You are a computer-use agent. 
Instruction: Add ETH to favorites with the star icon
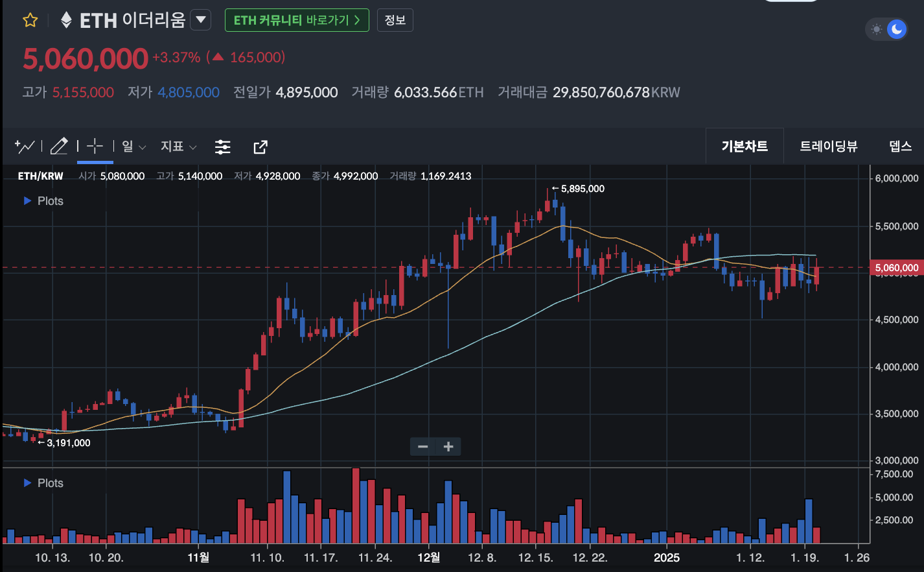(30, 20)
